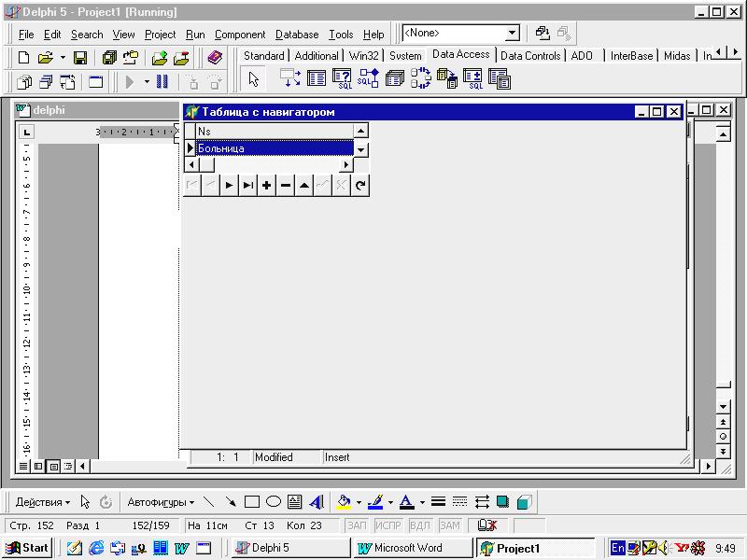This screenshot has width=747, height=560.
Task: Click the Add file to project icon
Action: [x=160, y=58]
